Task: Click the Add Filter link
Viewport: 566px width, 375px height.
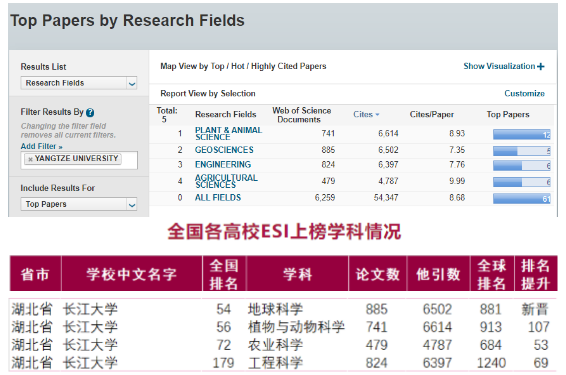Action: coord(42,147)
